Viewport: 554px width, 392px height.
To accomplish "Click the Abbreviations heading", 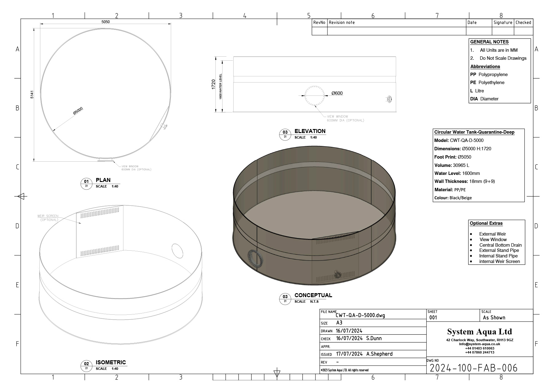I will [485, 67].
